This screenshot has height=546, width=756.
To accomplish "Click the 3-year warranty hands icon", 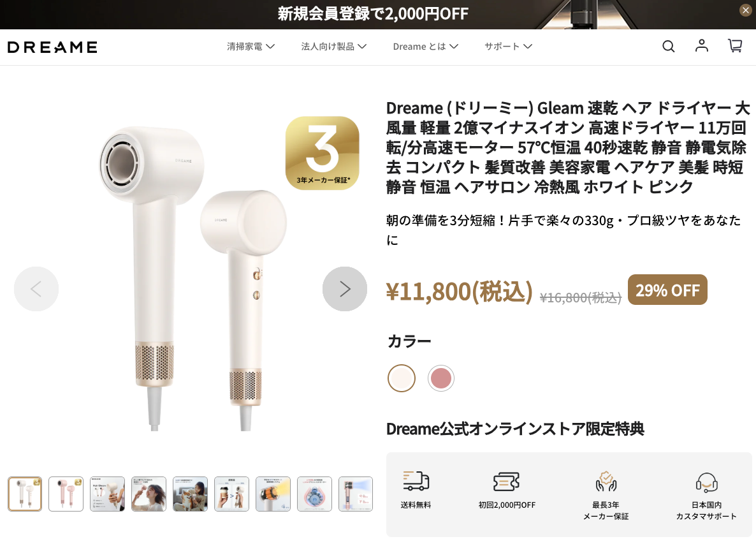I will [606, 482].
